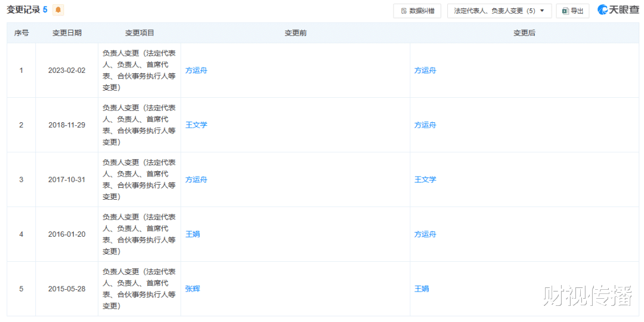Click the 数据纠错 document icon
The width and height of the screenshot is (644, 322).
(x=404, y=11)
